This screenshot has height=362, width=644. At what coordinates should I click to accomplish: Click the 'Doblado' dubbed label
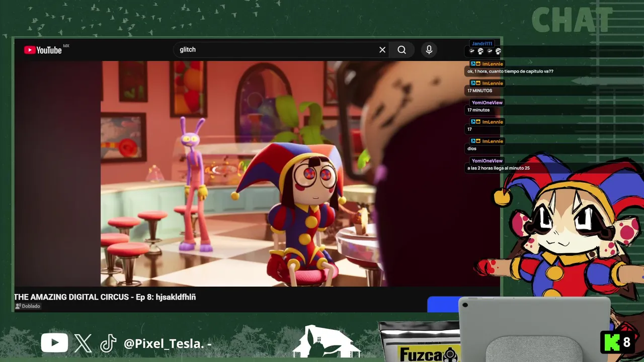(x=28, y=306)
